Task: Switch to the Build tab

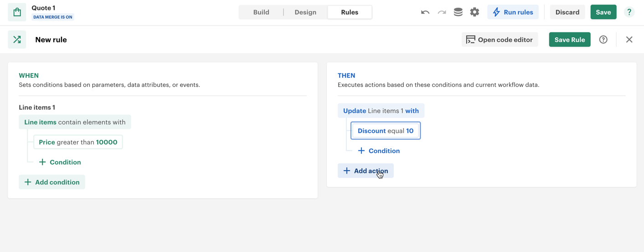Action: click(261, 12)
